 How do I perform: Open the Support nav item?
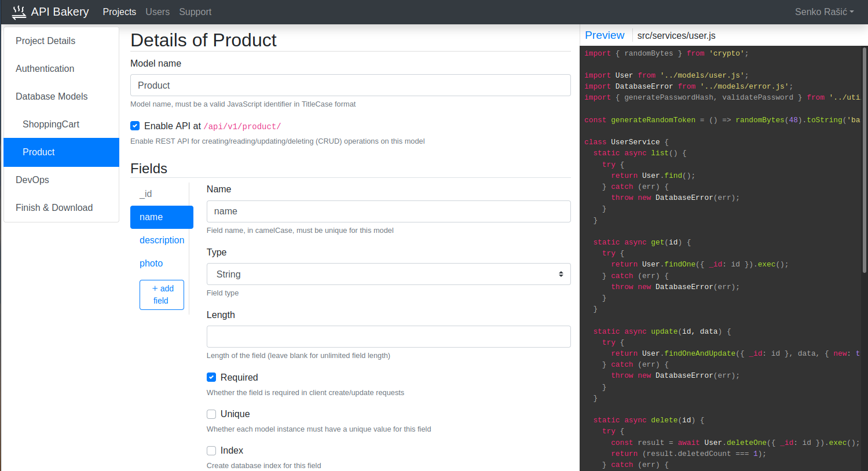[x=195, y=12]
